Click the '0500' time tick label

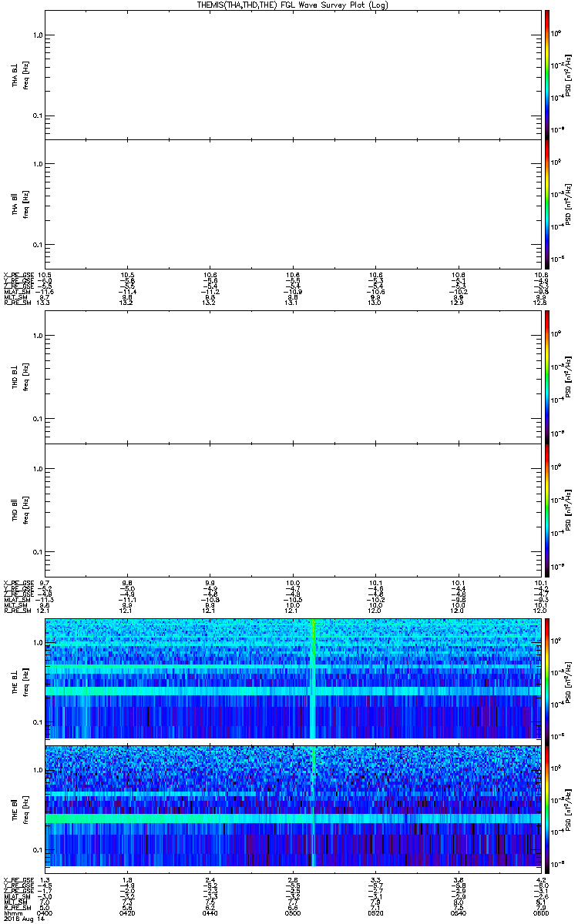point(293,912)
